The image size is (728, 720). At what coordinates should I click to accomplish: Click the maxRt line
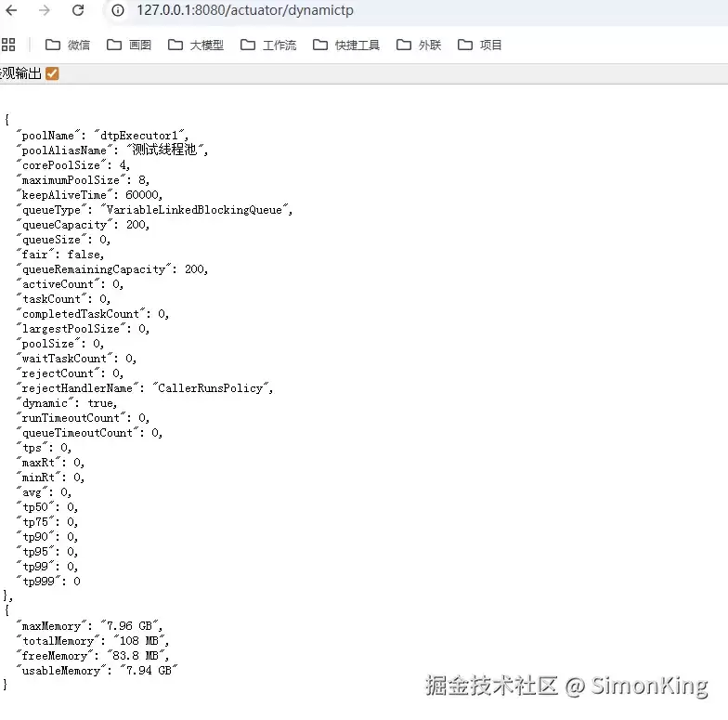pyautogui.click(x=50, y=463)
